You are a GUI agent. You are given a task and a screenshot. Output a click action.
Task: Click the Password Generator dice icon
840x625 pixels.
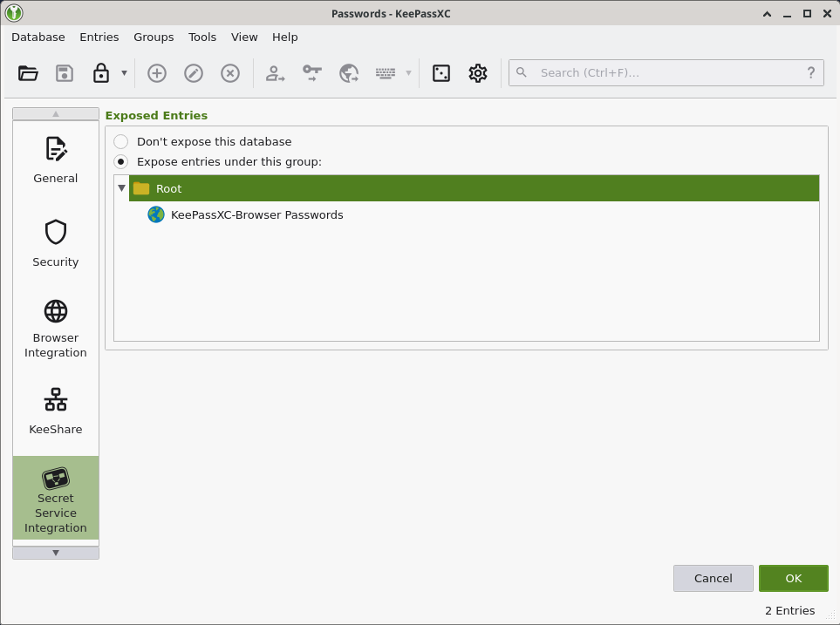coord(441,73)
